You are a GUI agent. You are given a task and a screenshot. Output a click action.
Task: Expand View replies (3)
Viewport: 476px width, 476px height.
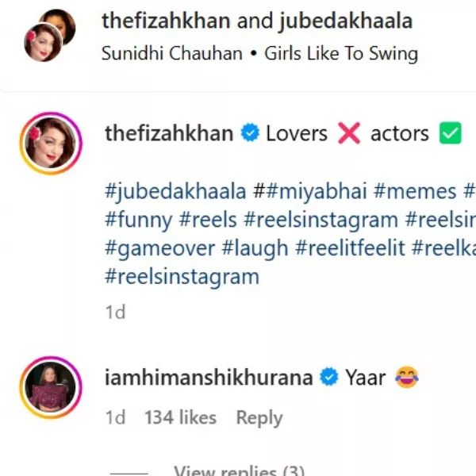click(239, 471)
